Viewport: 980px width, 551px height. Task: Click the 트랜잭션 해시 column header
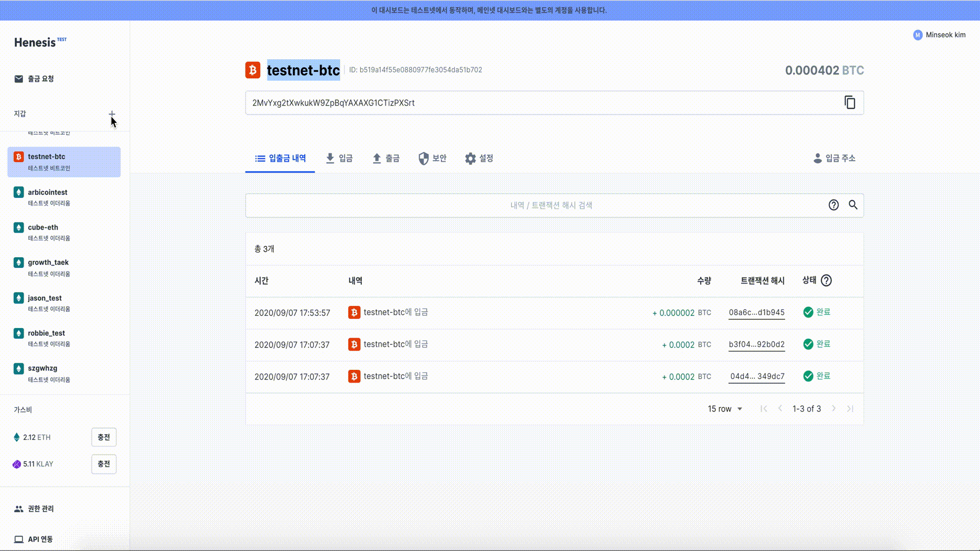click(x=763, y=281)
